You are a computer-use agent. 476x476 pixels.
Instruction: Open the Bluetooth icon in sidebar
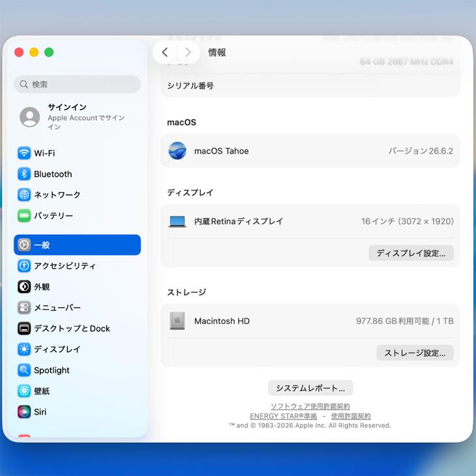click(24, 174)
